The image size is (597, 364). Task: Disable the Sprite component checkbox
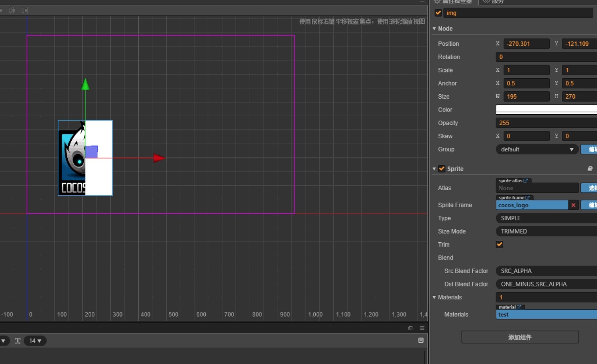(442, 169)
